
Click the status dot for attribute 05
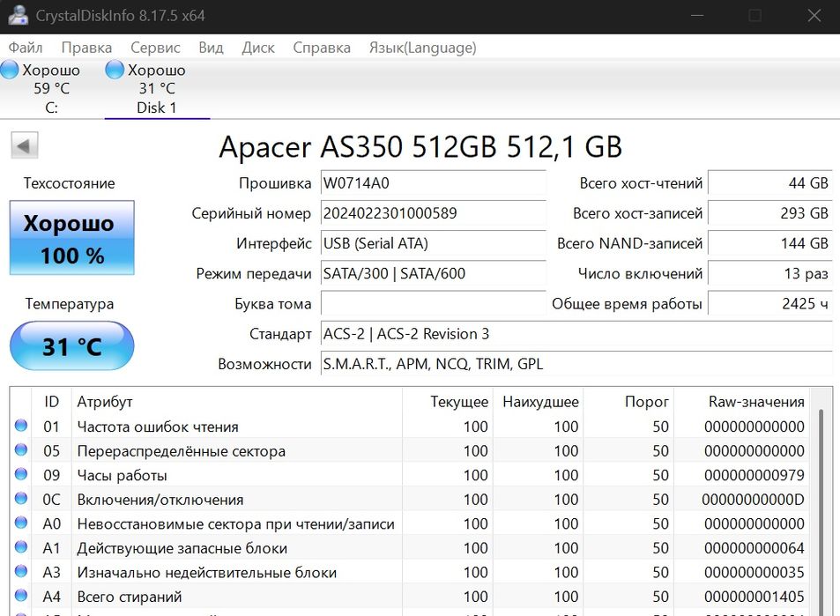tap(21, 449)
